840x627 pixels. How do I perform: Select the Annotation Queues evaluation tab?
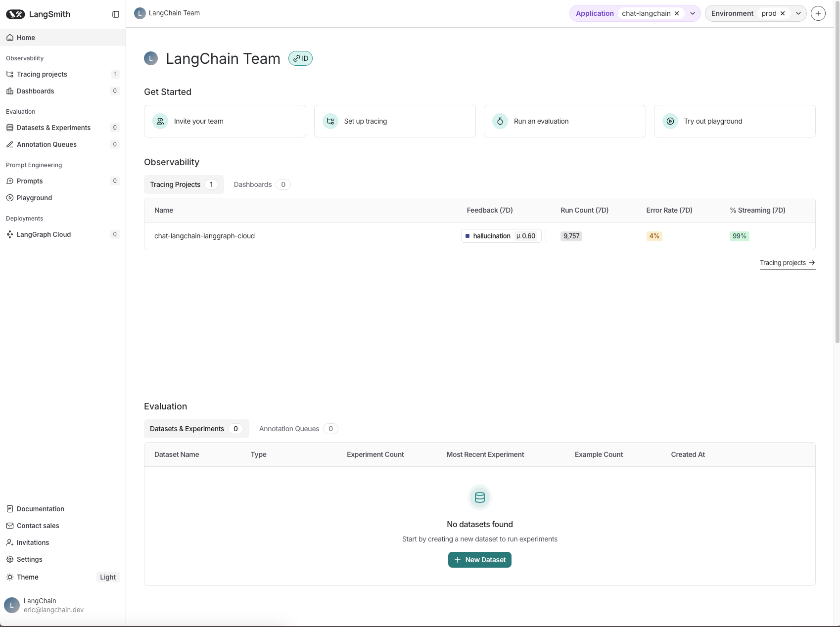tap(298, 429)
